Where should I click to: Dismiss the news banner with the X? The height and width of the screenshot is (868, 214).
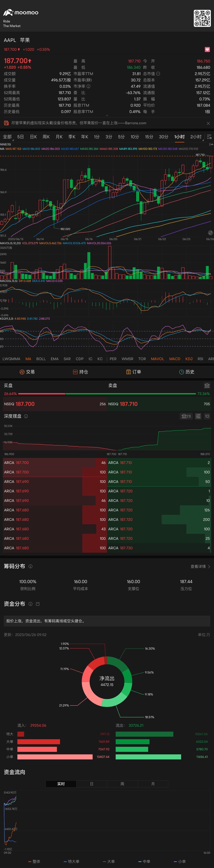coord(208,123)
